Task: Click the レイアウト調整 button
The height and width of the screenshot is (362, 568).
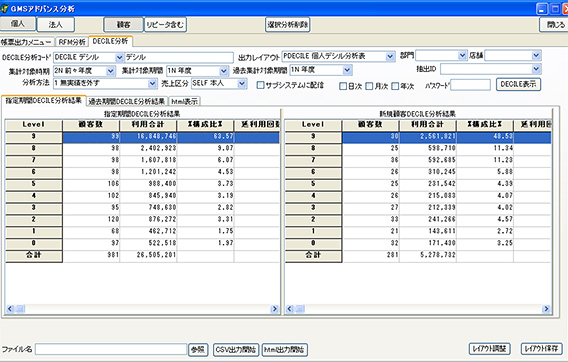Action: (x=490, y=349)
